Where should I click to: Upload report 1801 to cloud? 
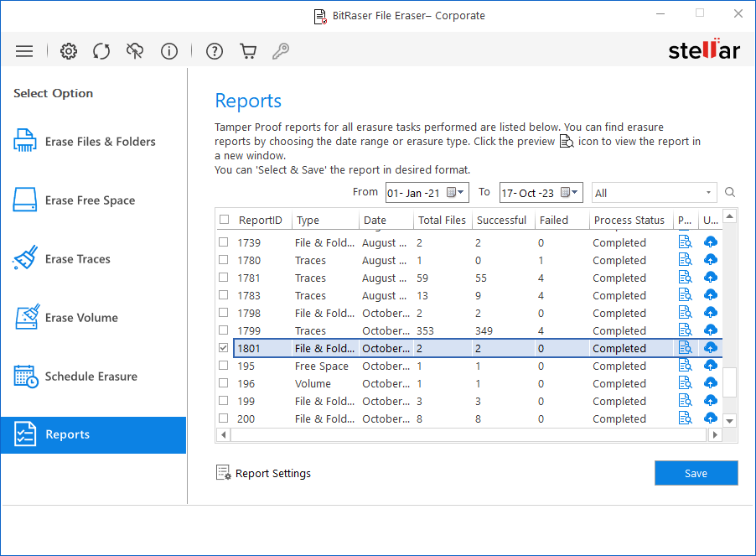710,348
